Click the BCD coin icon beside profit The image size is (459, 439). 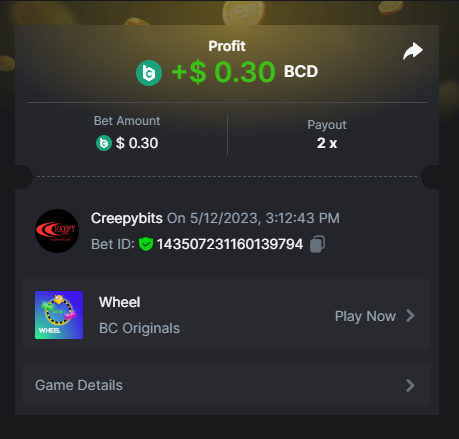pyautogui.click(x=149, y=73)
